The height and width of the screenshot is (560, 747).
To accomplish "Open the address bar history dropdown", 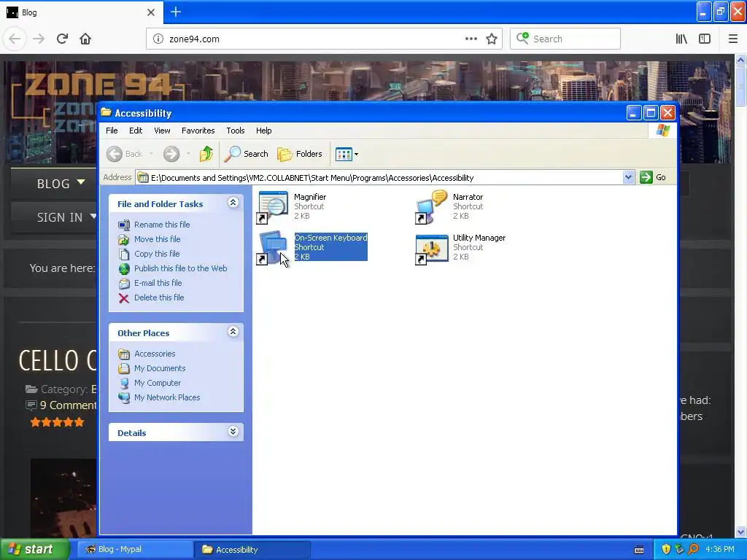I will tap(628, 178).
